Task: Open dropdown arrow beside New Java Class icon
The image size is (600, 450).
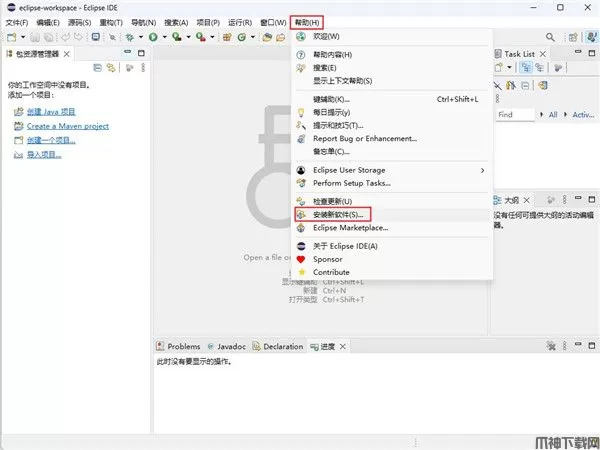Action: click(253, 37)
